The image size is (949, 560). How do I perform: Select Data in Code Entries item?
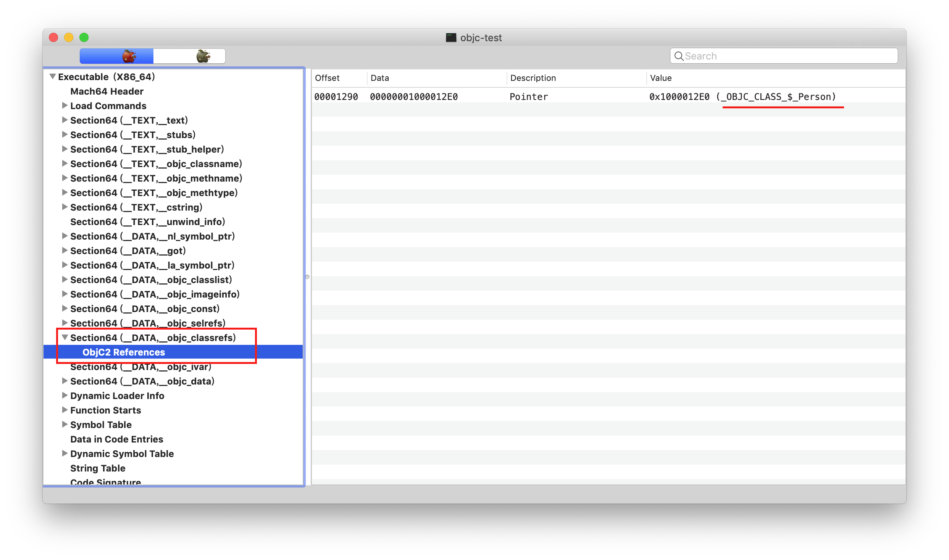(116, 439)
